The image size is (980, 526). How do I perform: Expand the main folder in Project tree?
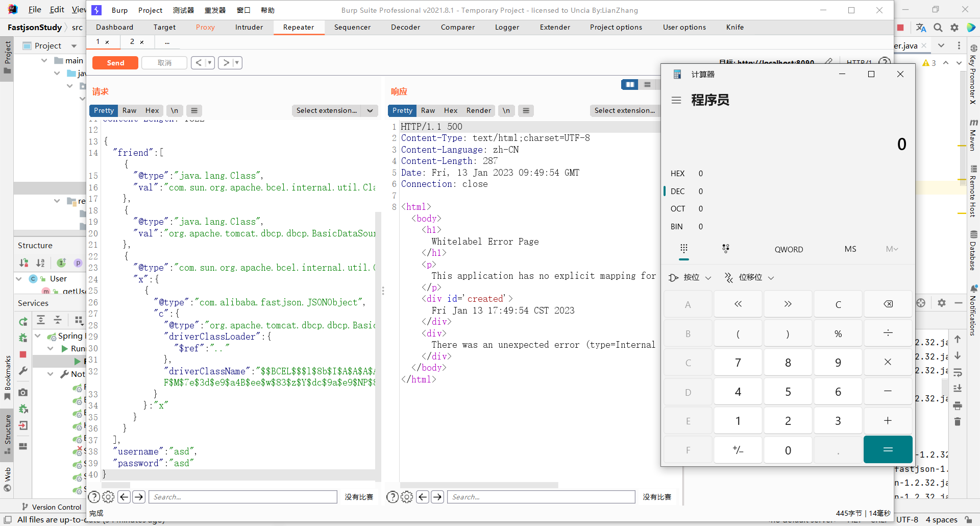click(44, 60)
